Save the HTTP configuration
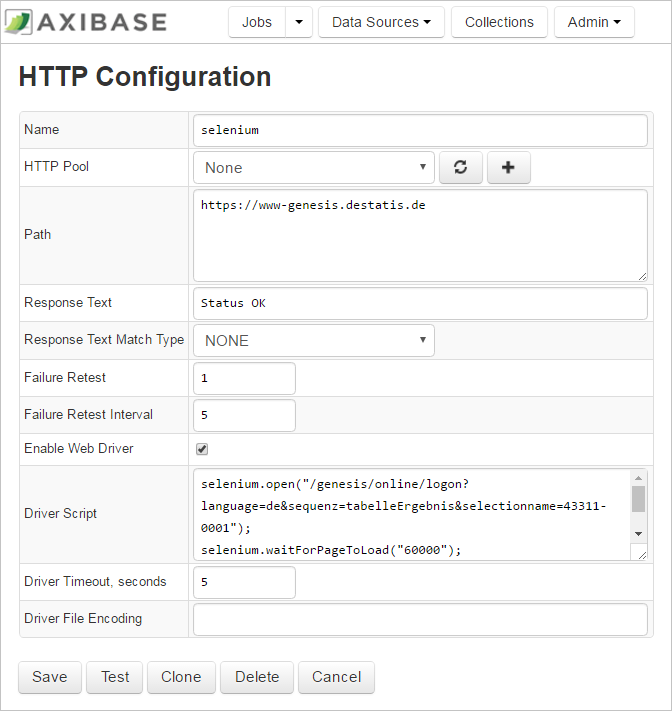Image resolution: width=672 pixels, height=711 pixels. pos(50,677)
